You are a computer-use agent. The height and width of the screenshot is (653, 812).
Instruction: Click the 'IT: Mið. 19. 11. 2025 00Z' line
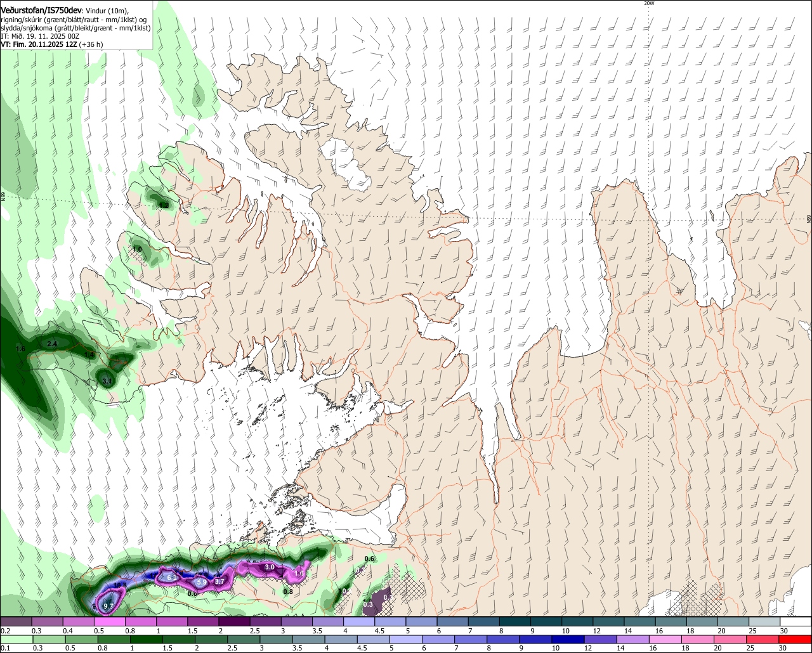point(40,36)
